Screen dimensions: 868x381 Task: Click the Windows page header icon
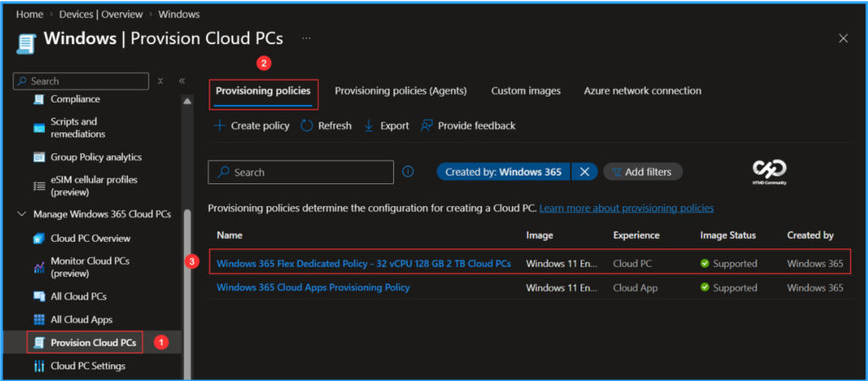[25, 42]
